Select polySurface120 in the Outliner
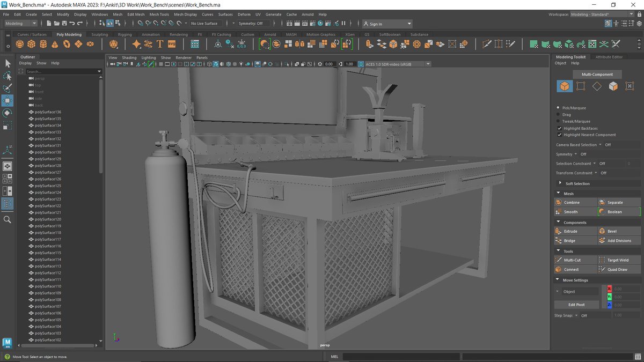The image size is (644, 362). pyautogui.click(x=48, y=219)
